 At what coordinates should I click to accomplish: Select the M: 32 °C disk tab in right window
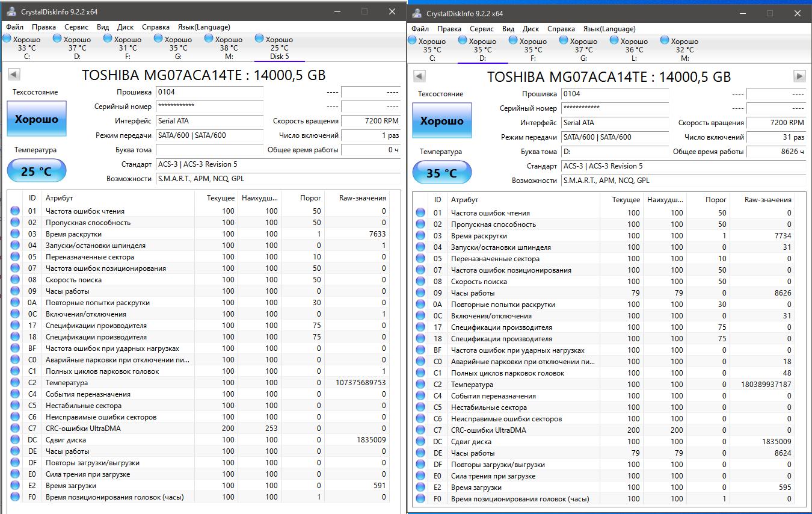coord(685,49)
